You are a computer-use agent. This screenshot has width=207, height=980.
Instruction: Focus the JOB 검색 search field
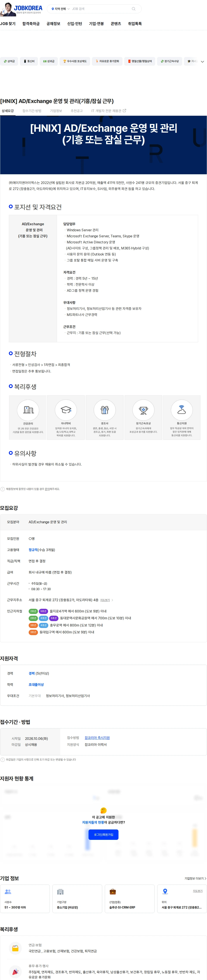pos(101,9)
